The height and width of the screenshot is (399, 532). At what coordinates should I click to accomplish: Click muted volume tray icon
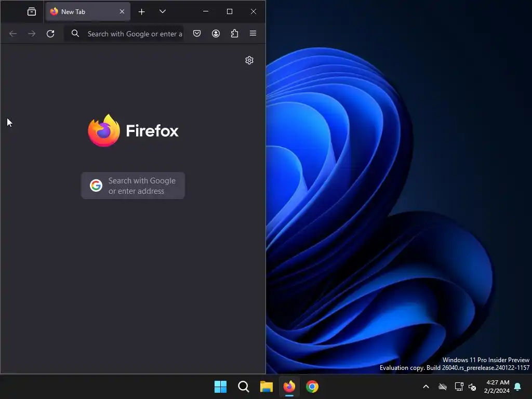click(x=472, y=387)
